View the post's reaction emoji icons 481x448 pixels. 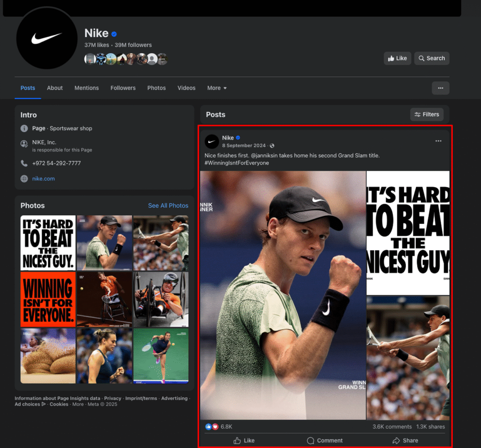(212, 427)
